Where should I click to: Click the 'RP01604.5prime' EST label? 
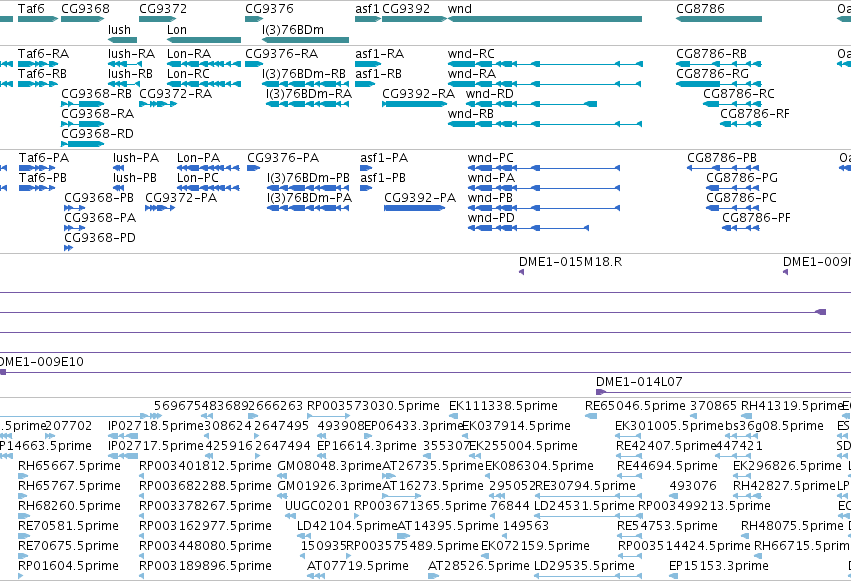point(68,565)
